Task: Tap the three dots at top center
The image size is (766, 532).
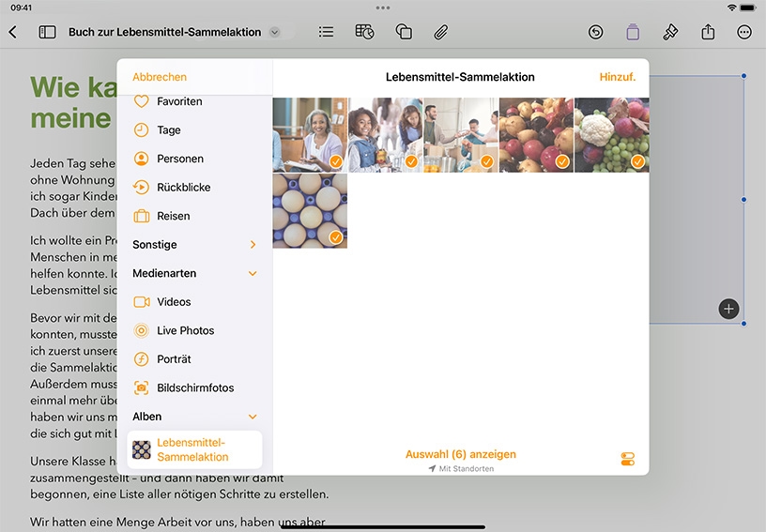Action: coord(383,8)
